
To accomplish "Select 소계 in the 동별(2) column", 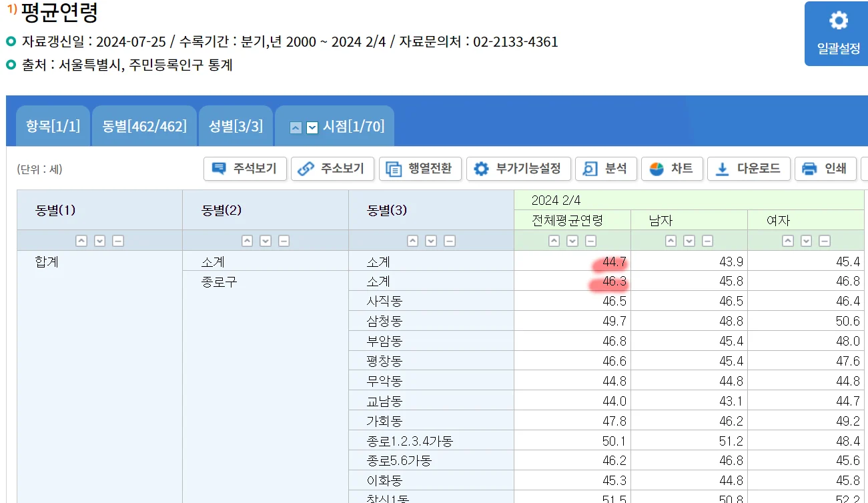I will (x=213, y=262).
